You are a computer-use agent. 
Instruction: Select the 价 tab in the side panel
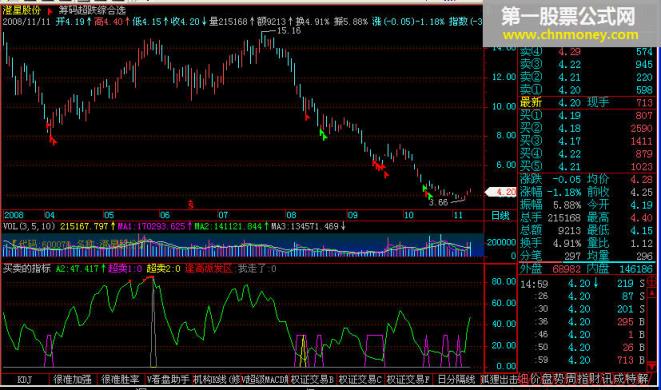(535, 379)
